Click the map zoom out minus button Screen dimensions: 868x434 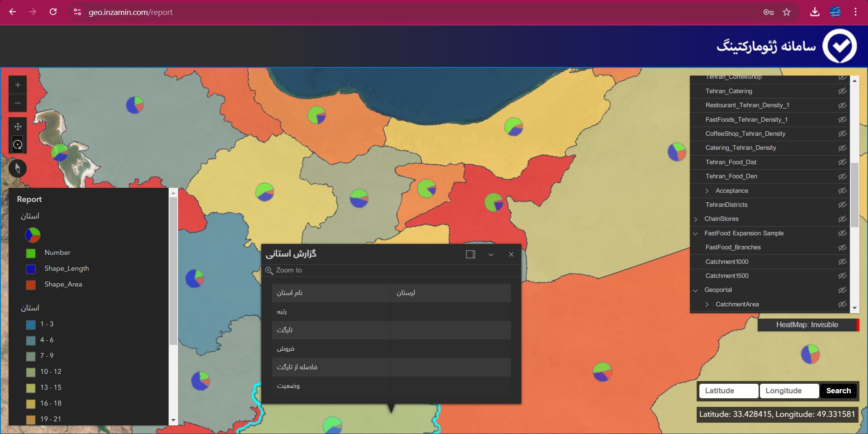pos(18,103)
